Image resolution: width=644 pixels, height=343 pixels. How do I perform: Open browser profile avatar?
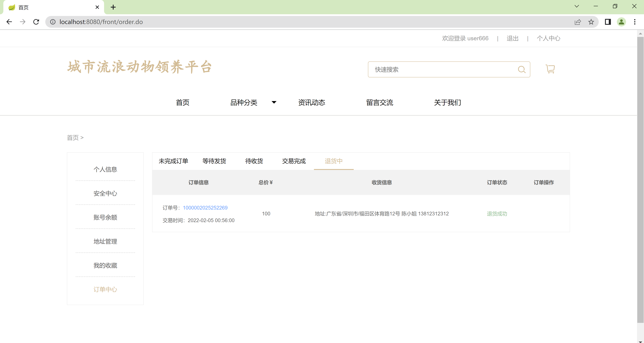point(621,22)
